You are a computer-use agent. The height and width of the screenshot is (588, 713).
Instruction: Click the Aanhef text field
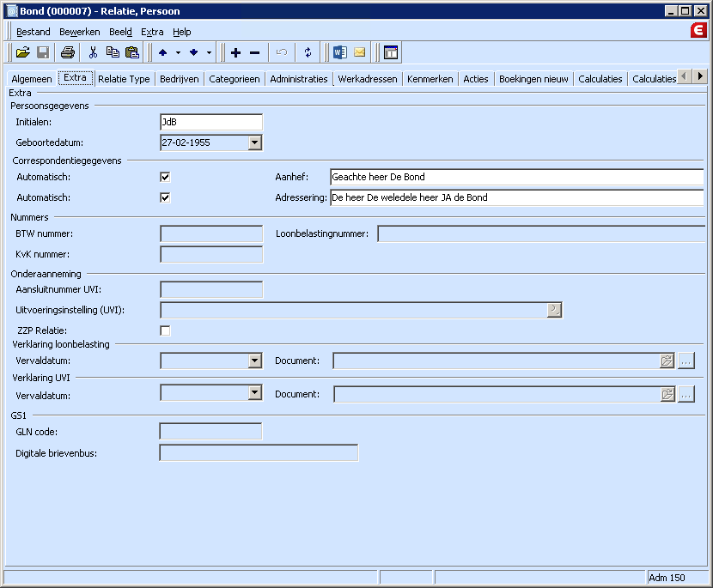point(516,177)
